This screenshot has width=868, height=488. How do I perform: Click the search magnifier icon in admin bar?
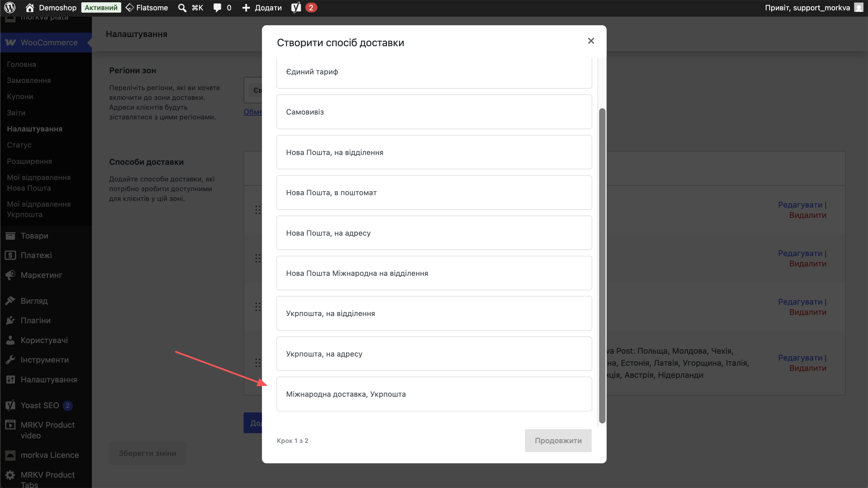(x=182, y=7)
